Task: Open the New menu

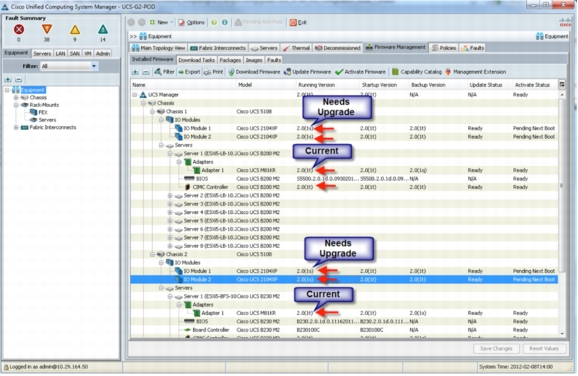Action: [161, 22]
